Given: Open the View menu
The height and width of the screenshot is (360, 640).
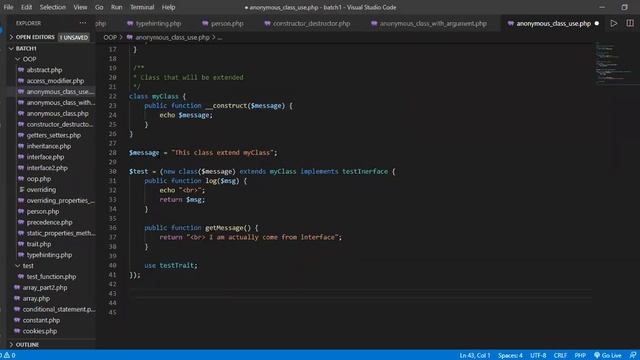Looking at the screenshot, I should pos(80,7).
